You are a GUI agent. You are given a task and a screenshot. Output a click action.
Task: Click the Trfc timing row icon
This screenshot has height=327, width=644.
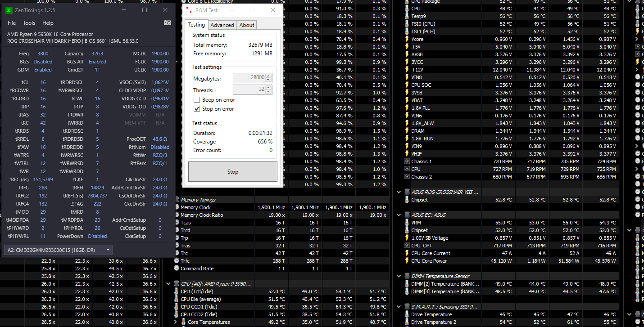click(x=177, y=261)
